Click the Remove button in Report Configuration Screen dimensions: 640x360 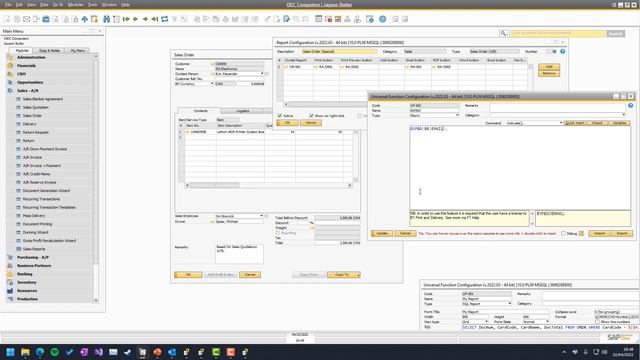click(549, 73)
